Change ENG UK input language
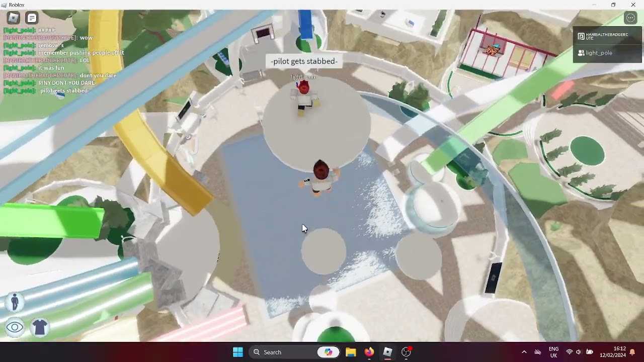 [x=553, y=352]
